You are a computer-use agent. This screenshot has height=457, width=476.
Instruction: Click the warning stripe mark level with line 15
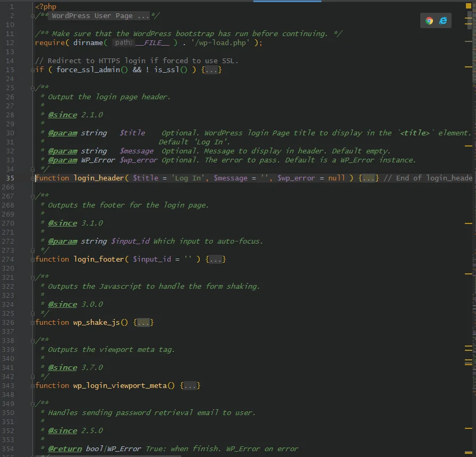tap(469, 67)
